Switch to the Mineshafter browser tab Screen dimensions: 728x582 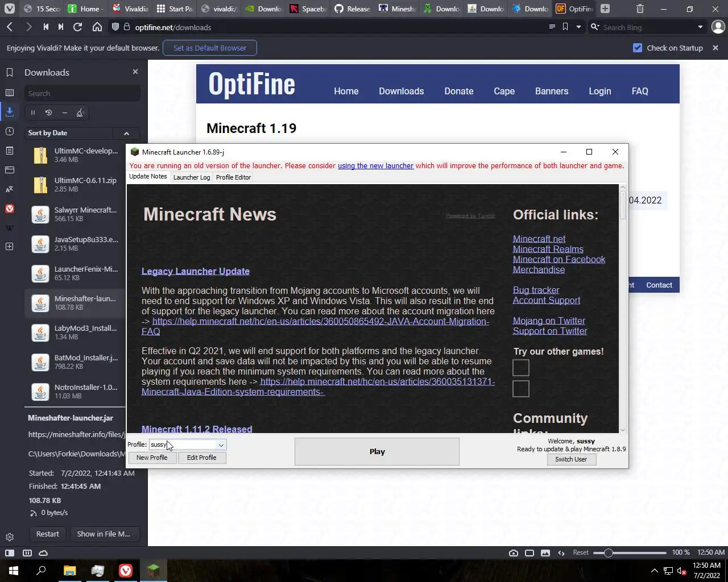[398, 9]
